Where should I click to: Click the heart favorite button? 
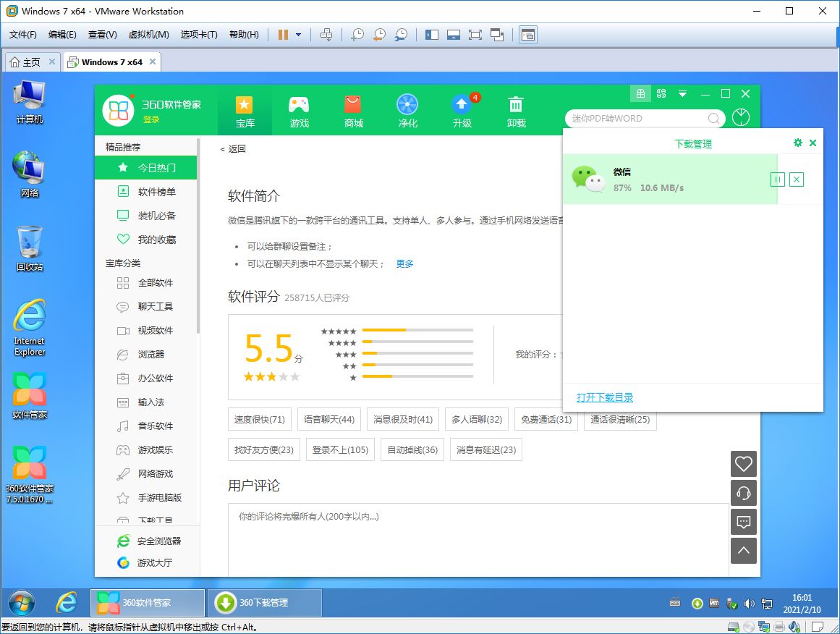click(x=743, y=464)
